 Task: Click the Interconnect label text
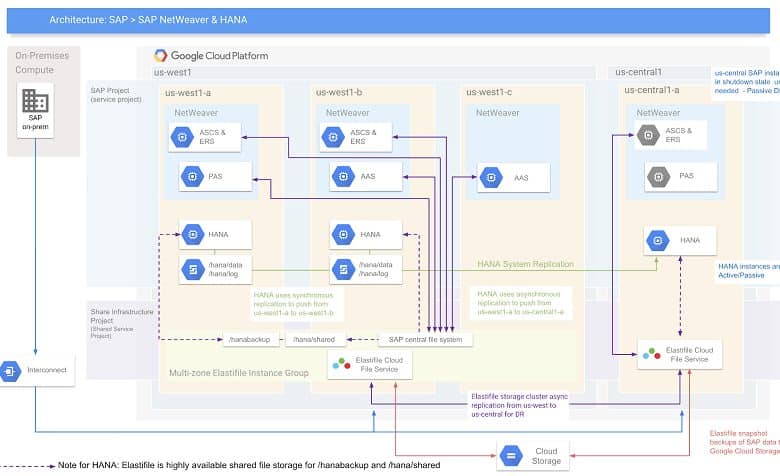[x=47, y=370]
